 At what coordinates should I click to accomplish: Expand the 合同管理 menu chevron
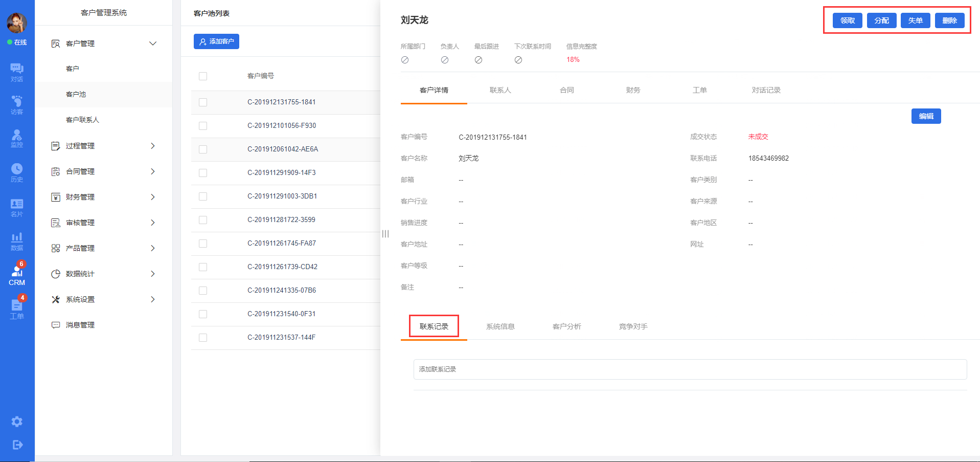coord(152,171)
